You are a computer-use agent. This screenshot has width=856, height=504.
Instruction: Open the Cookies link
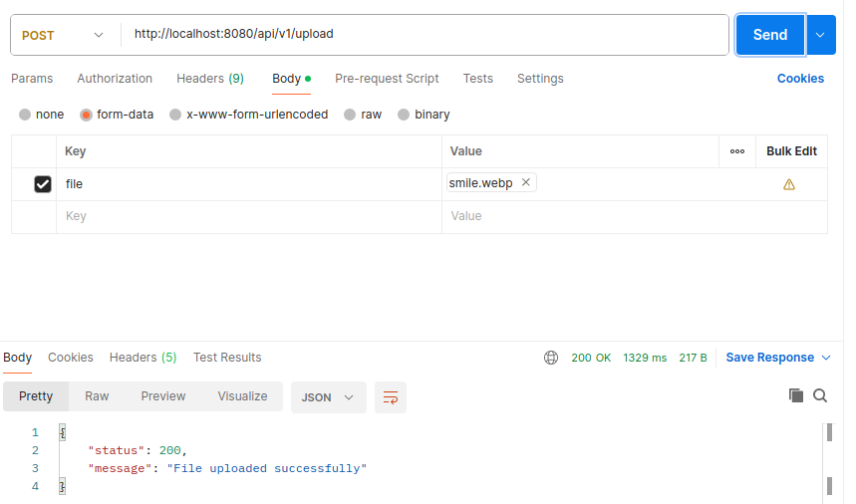point(800,79)
